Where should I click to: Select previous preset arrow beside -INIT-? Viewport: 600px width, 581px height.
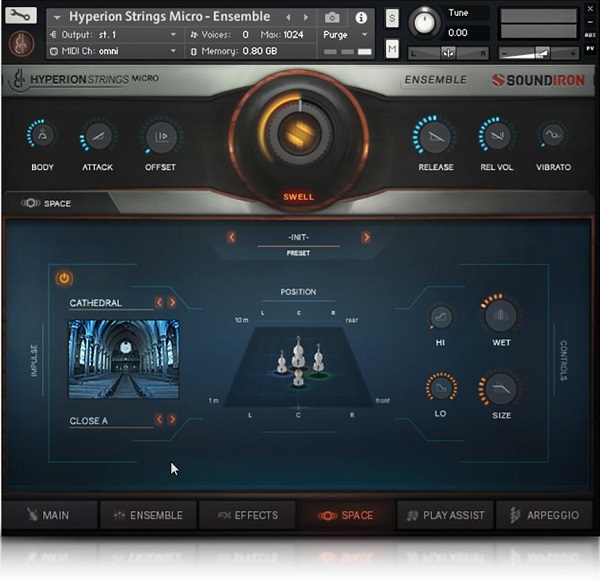(231, 237)
